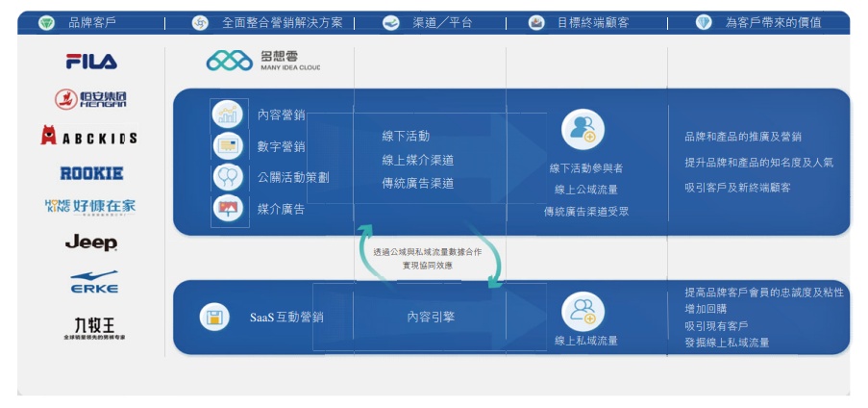Click the 數字營銷 card icon
Screen dimensions: 868x408
tap(228, 146)
